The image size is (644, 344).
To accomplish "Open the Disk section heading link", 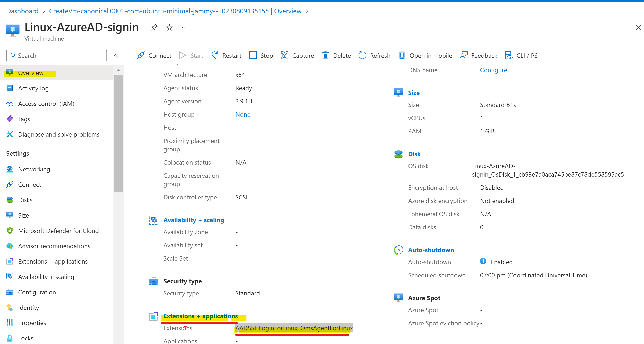I will pyautogui.click(x=414, y=154).
